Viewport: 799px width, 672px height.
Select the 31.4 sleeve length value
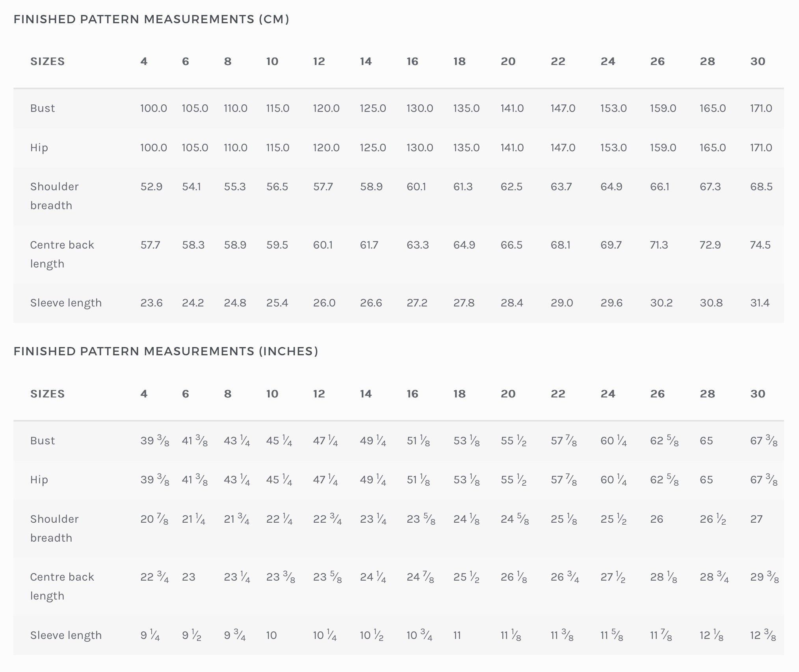click(760, 303)
